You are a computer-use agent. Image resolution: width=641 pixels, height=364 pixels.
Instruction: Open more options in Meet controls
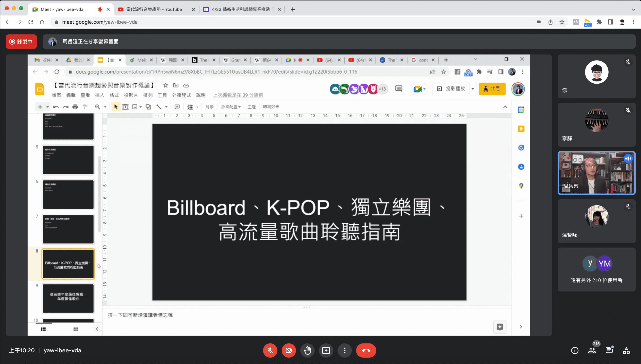pyautogui.click(x=345, y=351)
